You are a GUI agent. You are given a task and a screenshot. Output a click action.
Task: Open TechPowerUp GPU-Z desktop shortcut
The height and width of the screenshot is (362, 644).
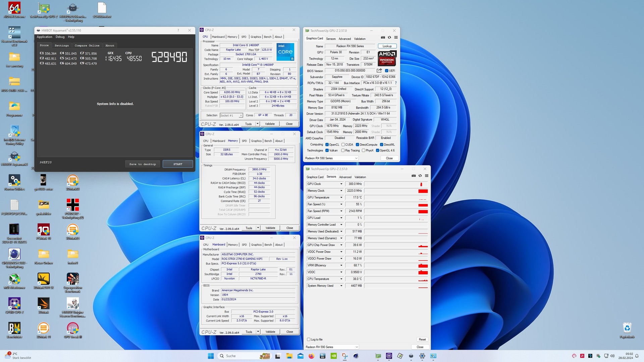tap(44, 10)
